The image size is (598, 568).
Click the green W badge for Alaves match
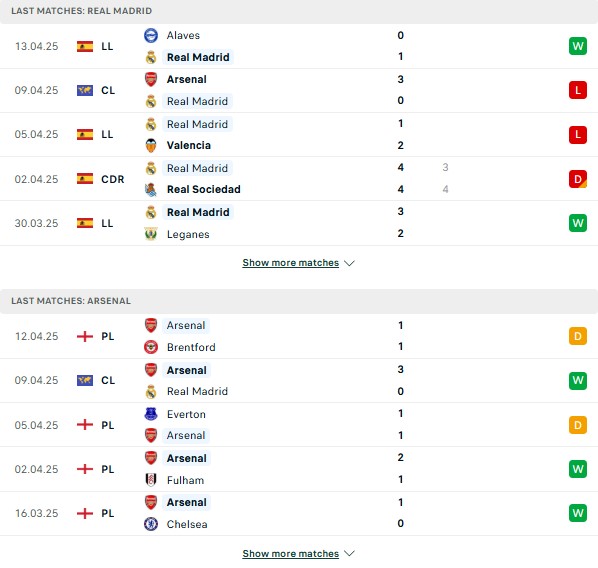[578, 46]
